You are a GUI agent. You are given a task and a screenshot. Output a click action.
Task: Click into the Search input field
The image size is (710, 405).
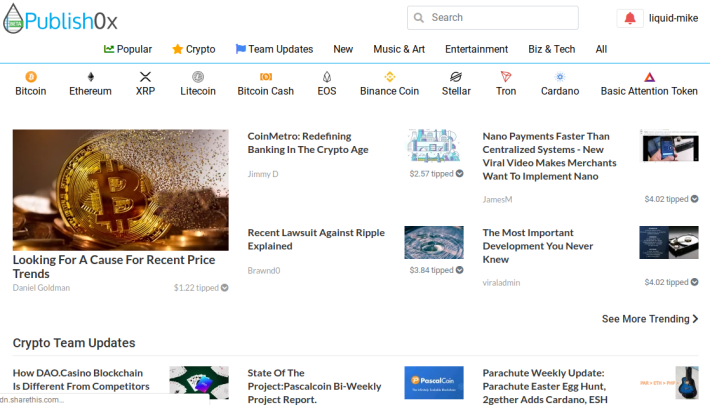point(493,18)
